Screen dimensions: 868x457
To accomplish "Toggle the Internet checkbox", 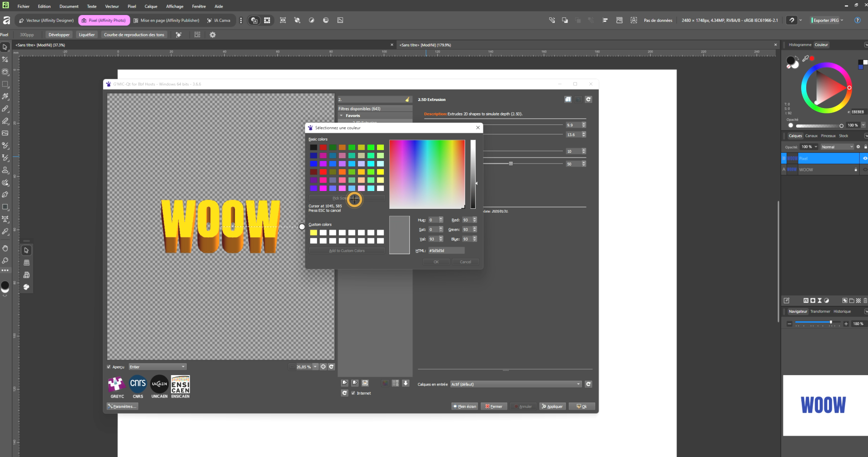I will point(353,393).
